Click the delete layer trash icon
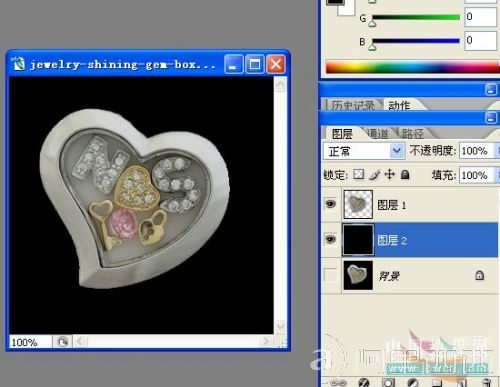 click(x=486, y=383)
